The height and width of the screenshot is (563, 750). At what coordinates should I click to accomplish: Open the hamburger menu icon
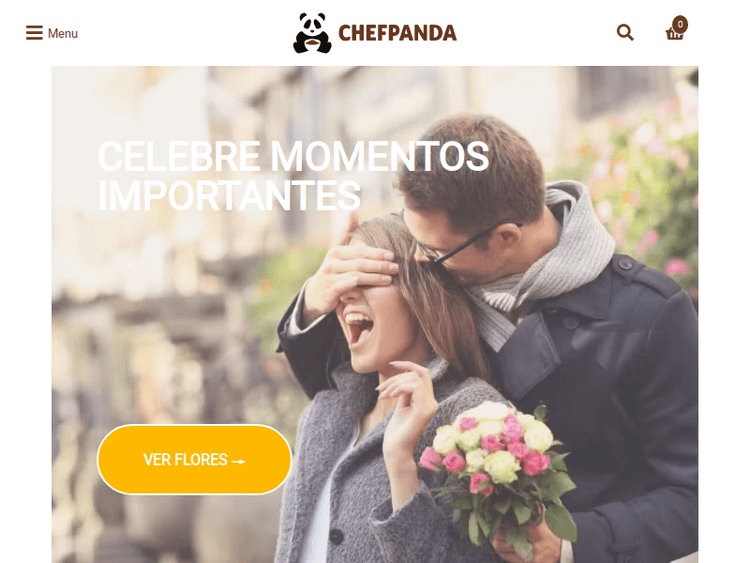34,33
